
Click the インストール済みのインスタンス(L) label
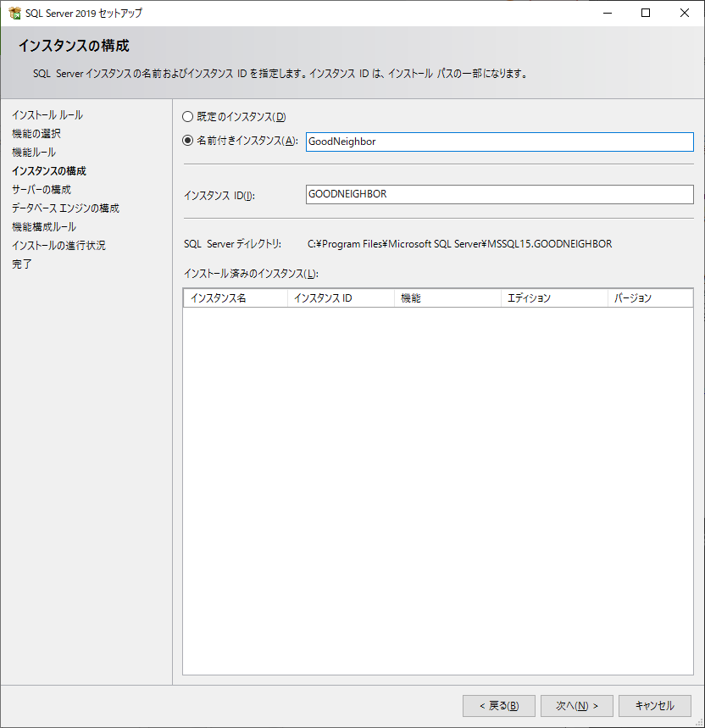click(251, 274)
